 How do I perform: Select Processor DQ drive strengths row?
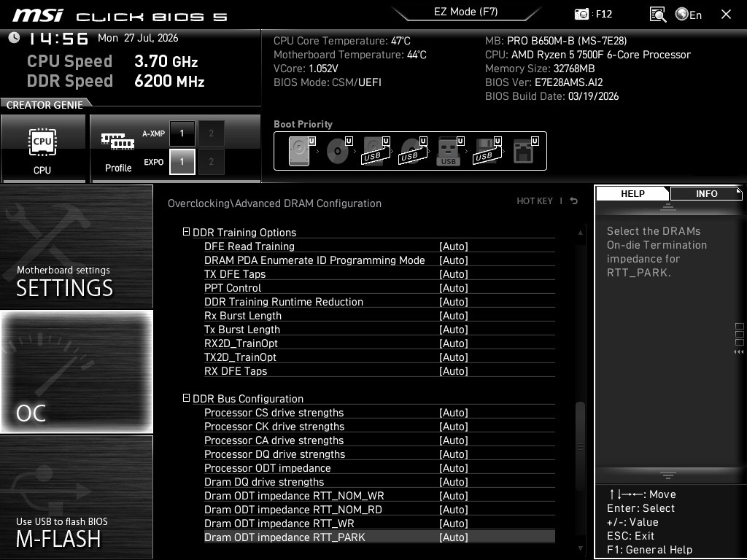click(379, 454)
